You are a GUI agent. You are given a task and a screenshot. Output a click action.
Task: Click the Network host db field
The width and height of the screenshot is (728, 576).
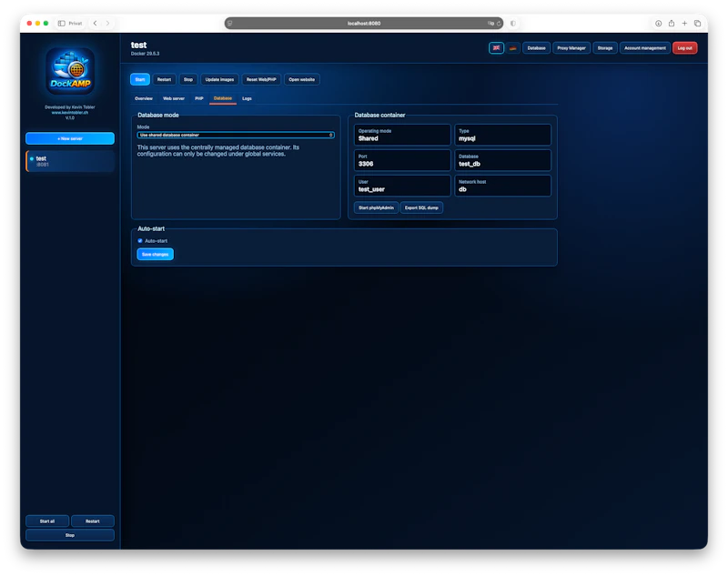(503, 186)
